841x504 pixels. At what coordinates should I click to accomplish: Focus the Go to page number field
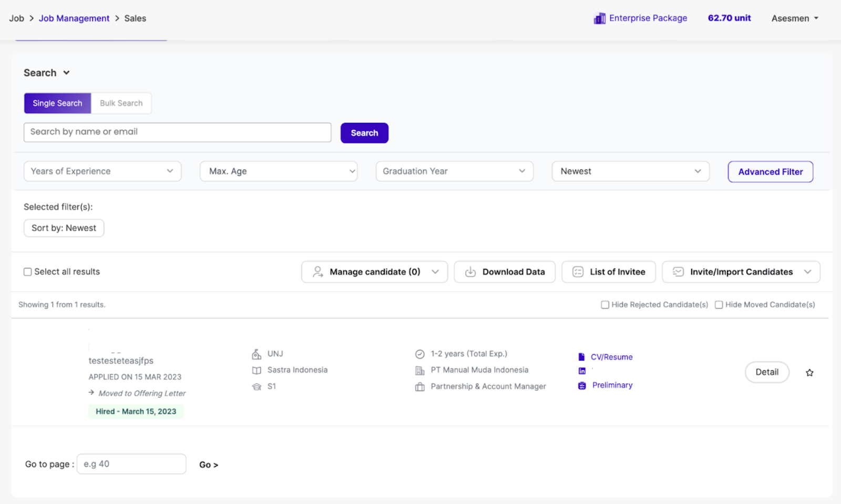click(x=131, y=464)
